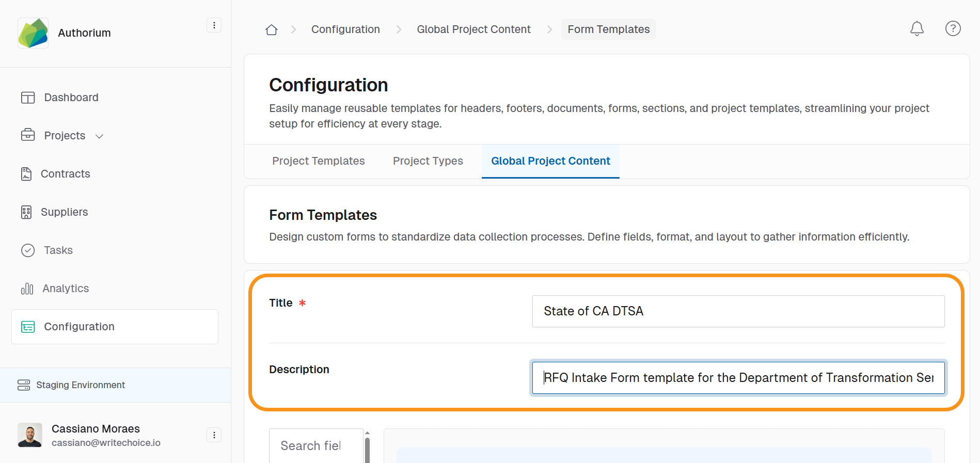Click the home breadcrumb icon

[x=271, y=30]
